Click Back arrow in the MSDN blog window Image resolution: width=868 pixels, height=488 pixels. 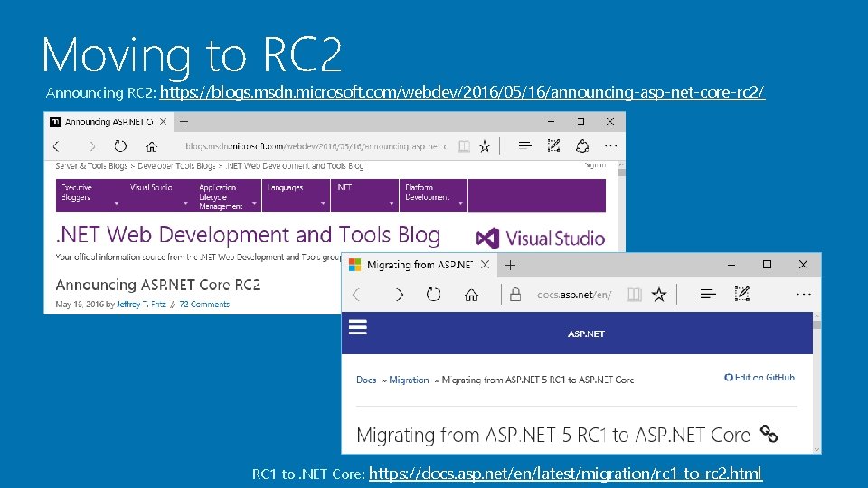point(56,146)
